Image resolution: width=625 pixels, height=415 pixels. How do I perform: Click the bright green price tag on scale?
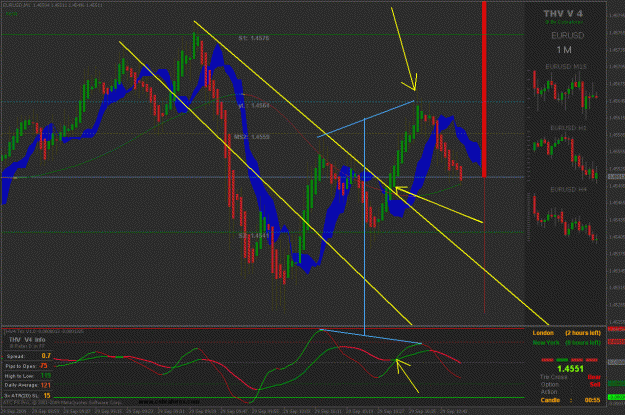(x=616, y=397)
